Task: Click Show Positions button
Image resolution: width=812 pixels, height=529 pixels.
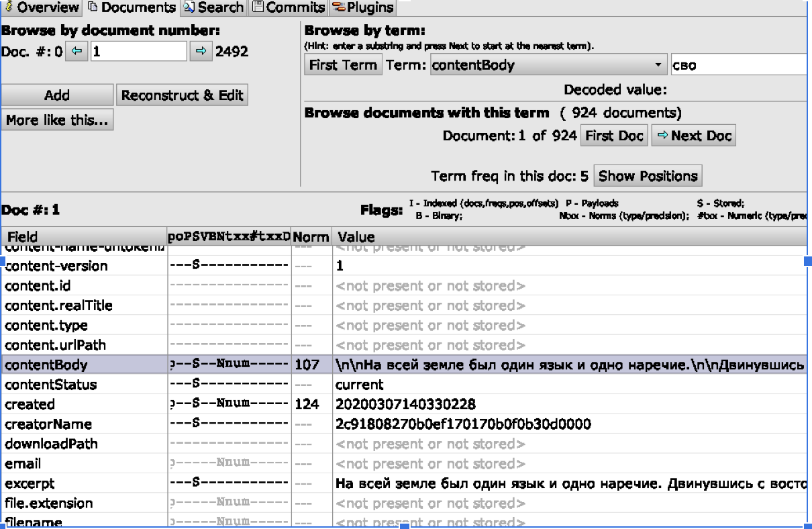Action: (x=648, y=176)
